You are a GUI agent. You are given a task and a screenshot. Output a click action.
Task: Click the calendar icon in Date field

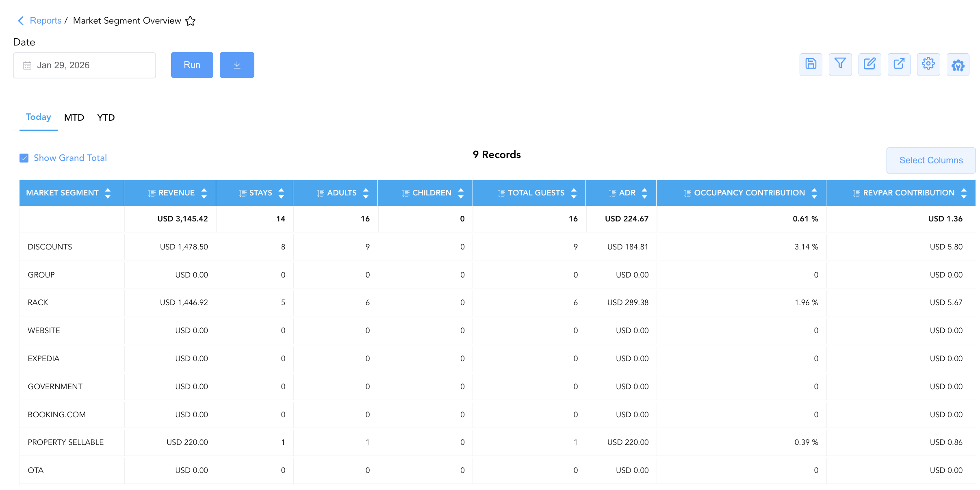(x=27, y=65)
